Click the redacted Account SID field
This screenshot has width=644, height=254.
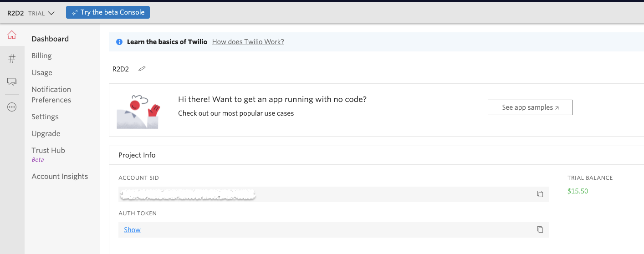333,194
